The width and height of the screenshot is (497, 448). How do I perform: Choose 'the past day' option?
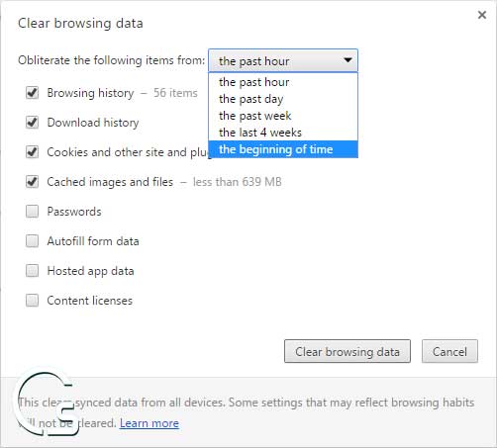pyautogui.click(x=283, y=99)
